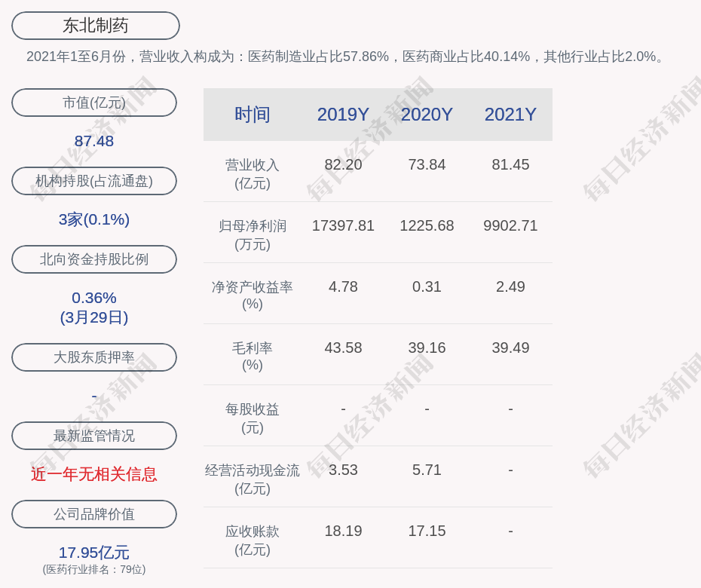Click the revenue composition summary sentence

pyautogui.click(x=345, y=57)
